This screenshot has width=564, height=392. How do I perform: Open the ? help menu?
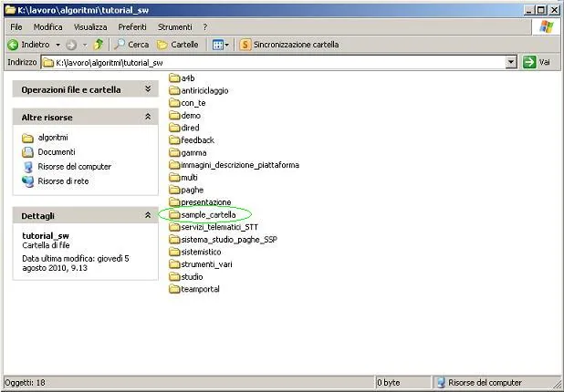pyautogui.click(x=205, y=27)
